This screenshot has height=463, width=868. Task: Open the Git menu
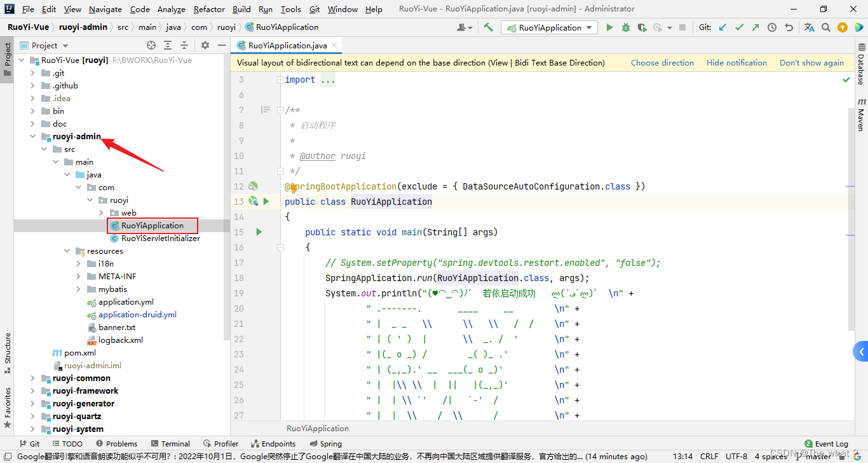tap(315, 9)
